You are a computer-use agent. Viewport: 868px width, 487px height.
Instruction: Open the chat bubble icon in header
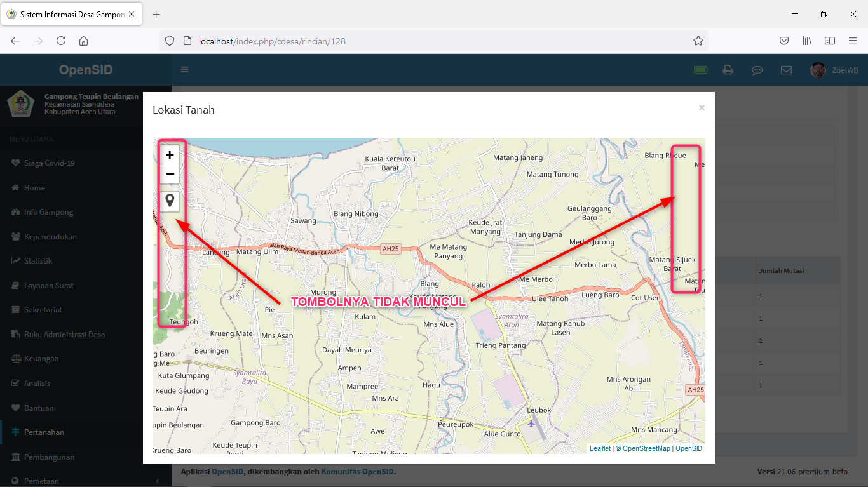tap(757, 70)
